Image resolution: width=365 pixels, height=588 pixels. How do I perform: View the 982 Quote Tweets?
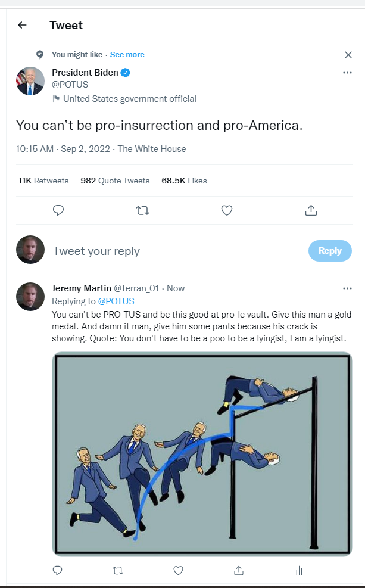click(x=115, y=180)
